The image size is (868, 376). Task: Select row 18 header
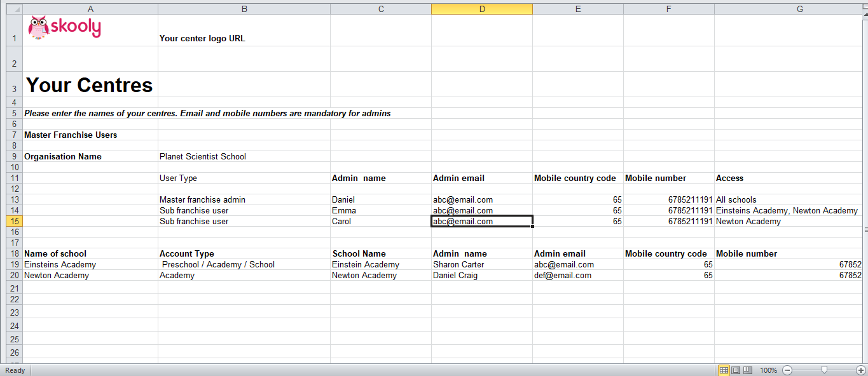14,253
